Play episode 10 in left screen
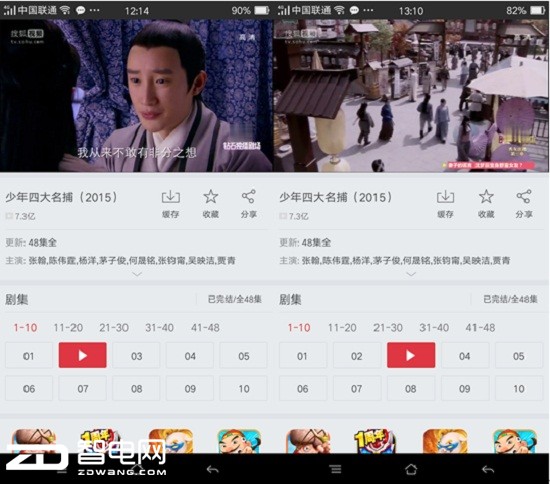The image size is (550, 484). coord(244,388)
